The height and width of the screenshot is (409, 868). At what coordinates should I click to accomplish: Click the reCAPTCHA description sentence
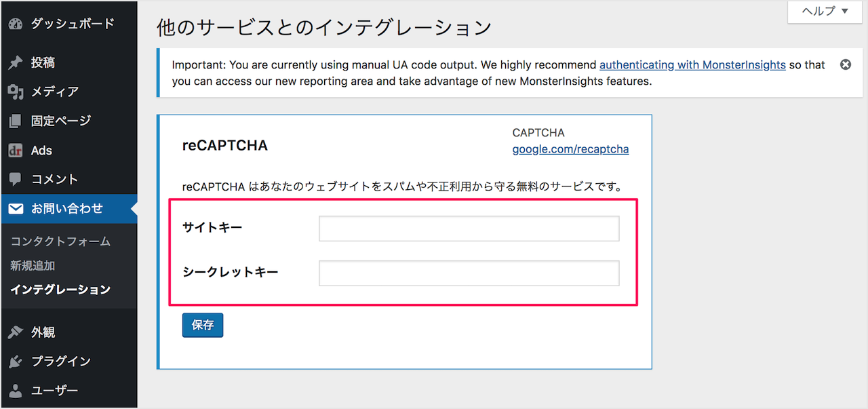403,187
